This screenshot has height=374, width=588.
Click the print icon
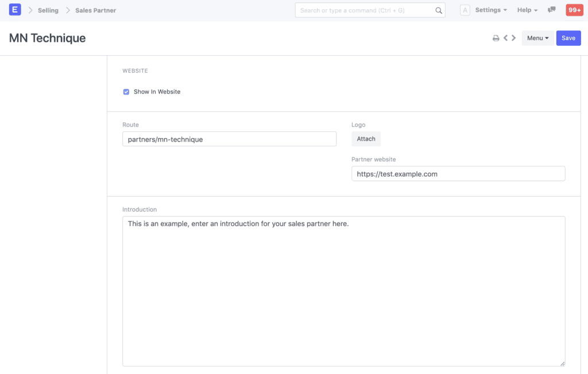point(496,38)
